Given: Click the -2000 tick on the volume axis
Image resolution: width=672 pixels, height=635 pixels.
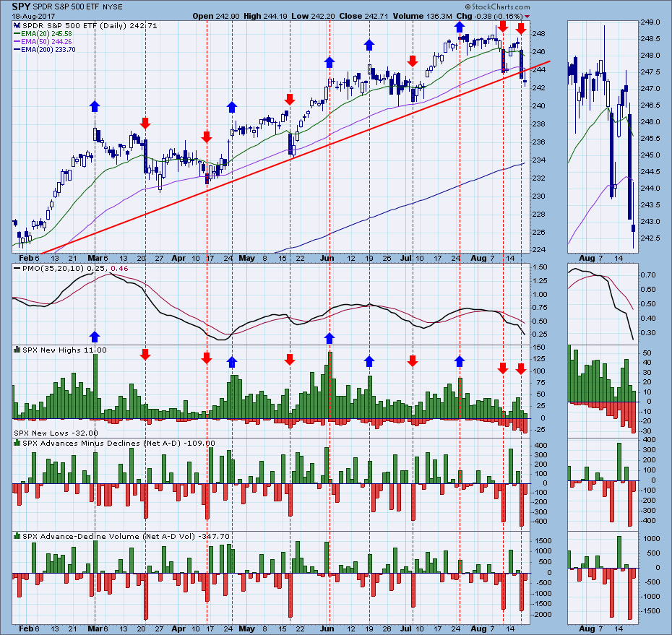Looking at the screenshot, I should point(541,615).
